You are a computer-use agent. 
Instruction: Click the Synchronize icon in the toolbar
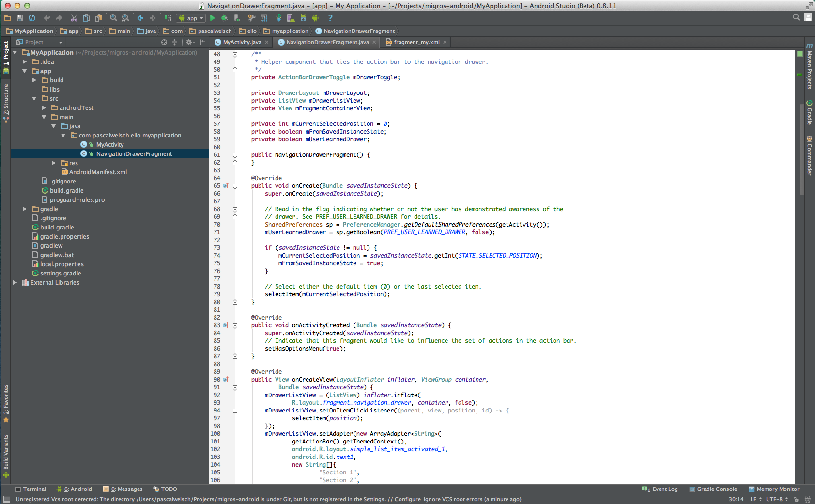(32, 18)
